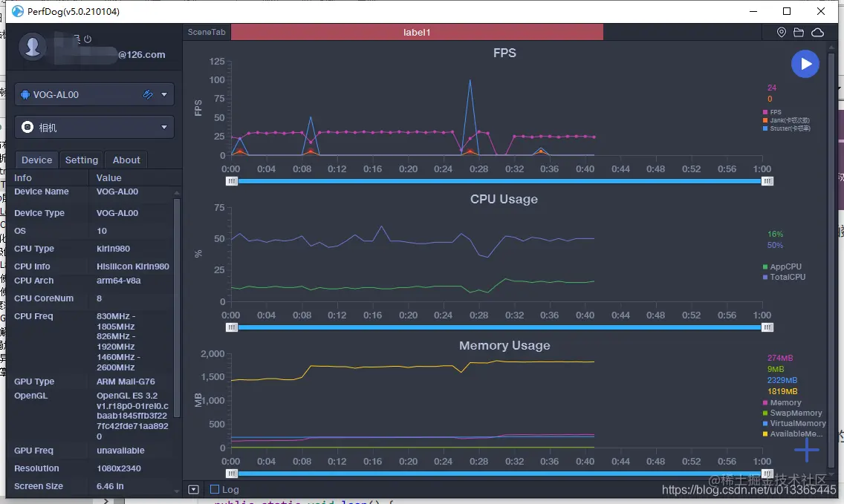Start recording with the blue play button

(805, 64)
